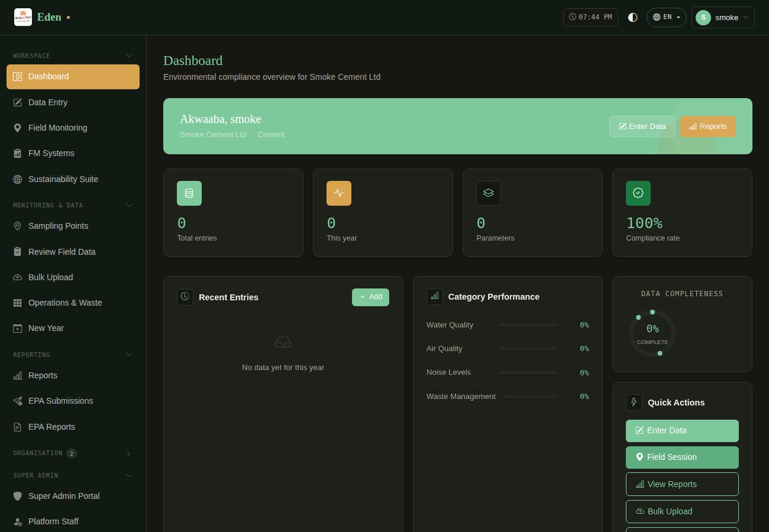769x532 pixels.
Task: Click the Reports chart icon in sidebar
Action: [x=18, y=376]
